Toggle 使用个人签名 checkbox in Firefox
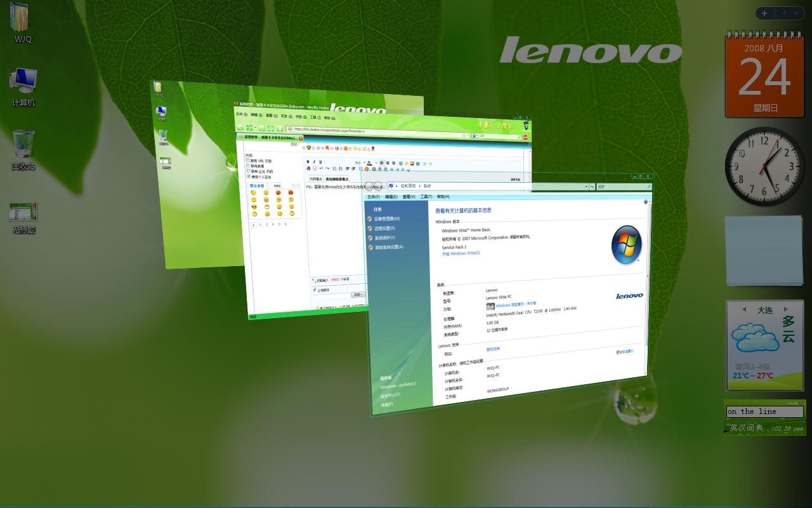The width and height of the screenshot is (812, 508). (x=248, y=176)
